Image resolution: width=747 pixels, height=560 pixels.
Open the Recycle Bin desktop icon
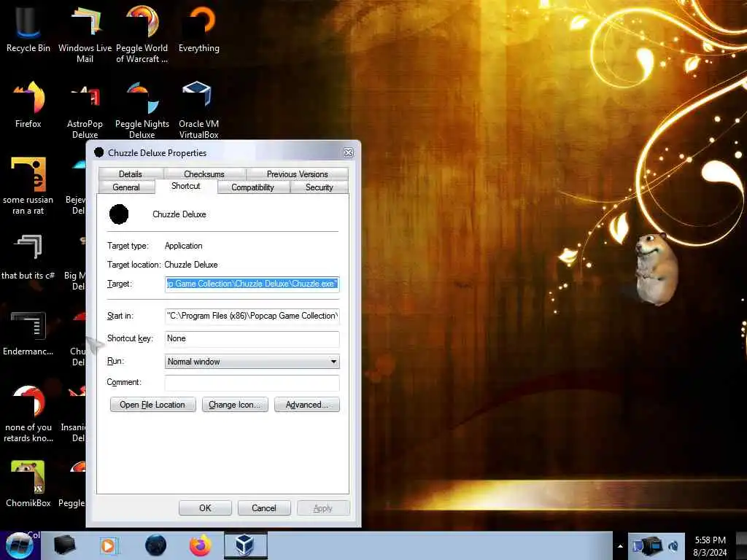28,28
